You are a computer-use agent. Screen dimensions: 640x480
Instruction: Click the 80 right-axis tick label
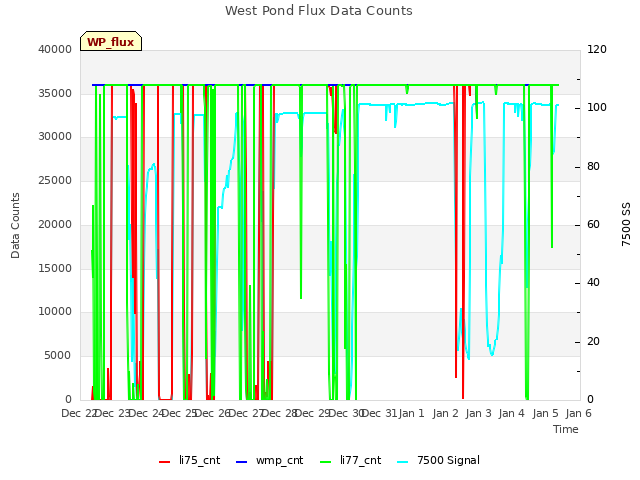tap(593, 167)
